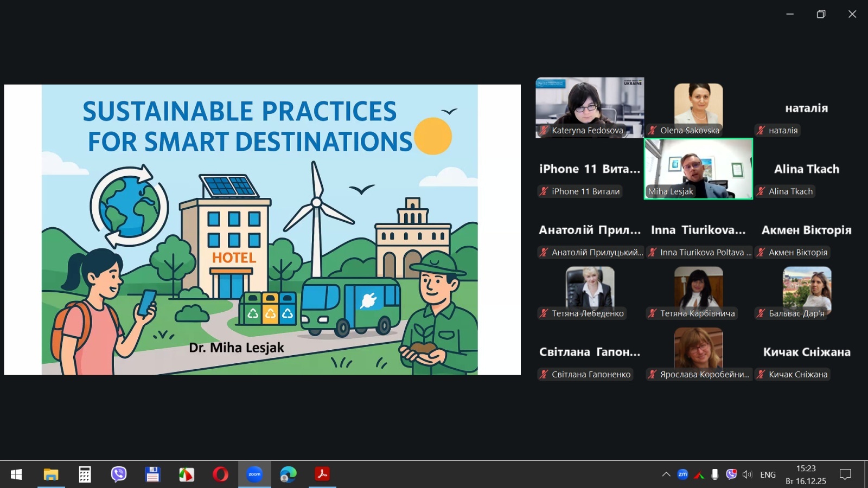The image size is (868, 488).
Task: Click the Microsoft Edge taskbar icon
Action: tap(288, 474)
